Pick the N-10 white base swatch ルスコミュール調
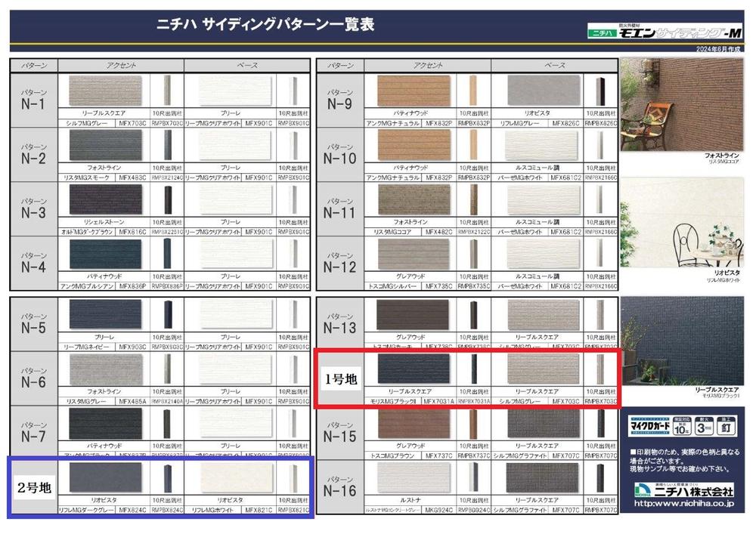 point(541,145)
